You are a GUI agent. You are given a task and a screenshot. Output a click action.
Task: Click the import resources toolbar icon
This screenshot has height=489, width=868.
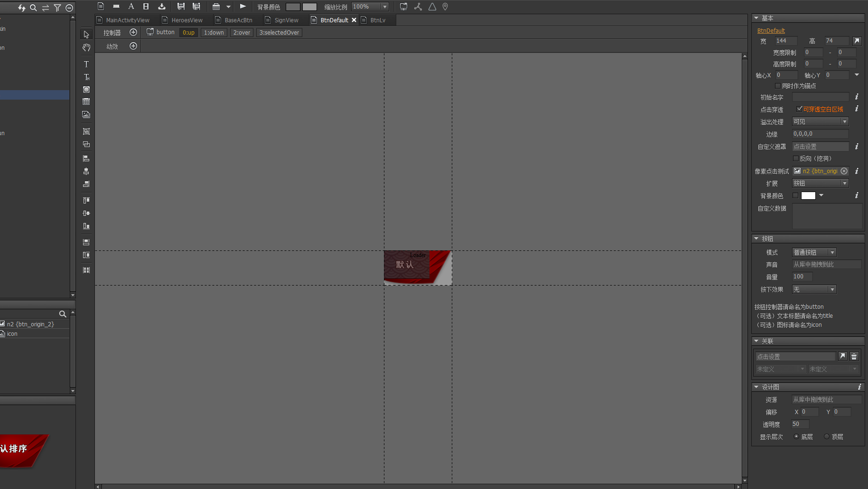(x=162, y=7)
